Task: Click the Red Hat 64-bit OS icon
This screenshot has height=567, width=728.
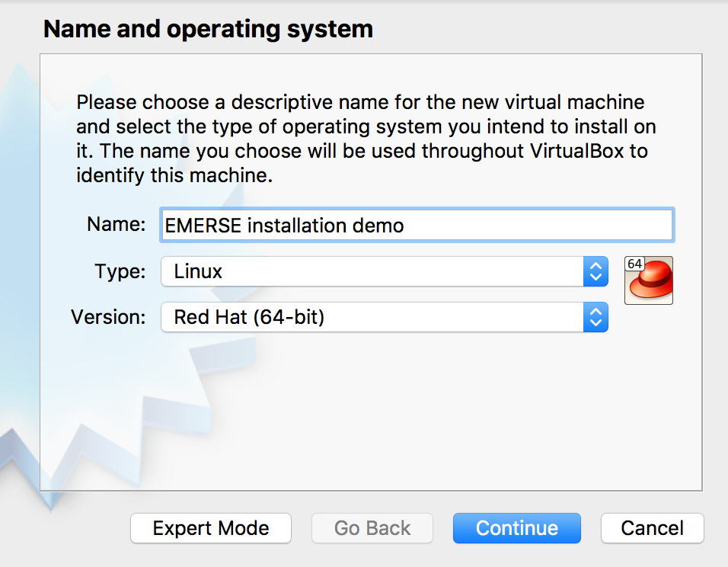Action: click(649, 280)
